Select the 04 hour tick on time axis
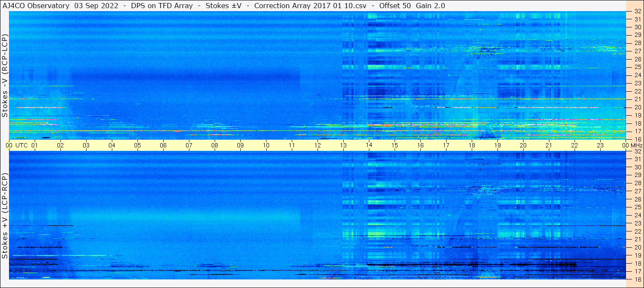Image resolution: width=644 pixels, height=288 pixels. (x=112, y=145)
